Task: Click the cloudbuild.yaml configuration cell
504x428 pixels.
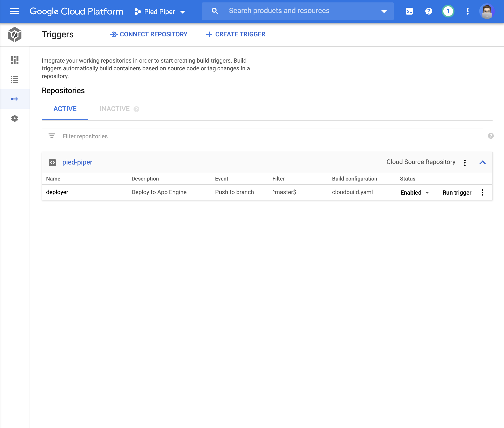Action: [x=353, y=192]
